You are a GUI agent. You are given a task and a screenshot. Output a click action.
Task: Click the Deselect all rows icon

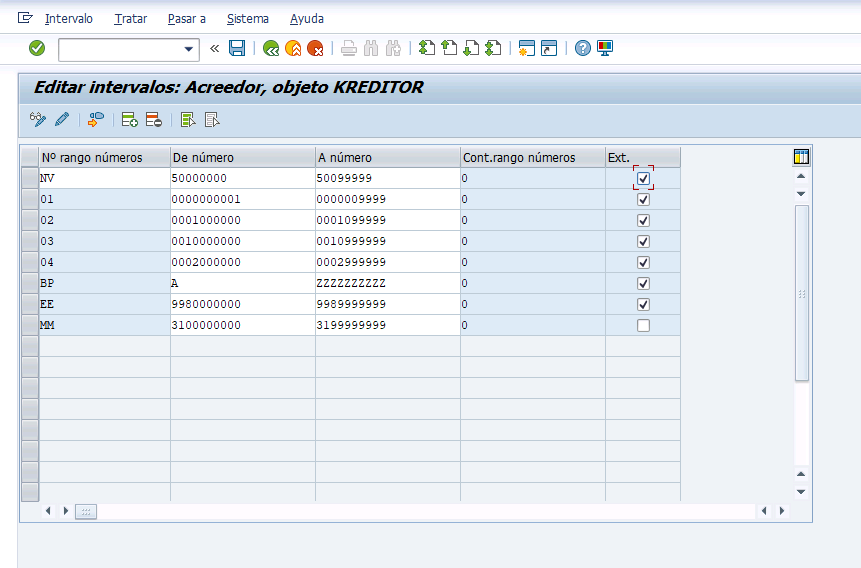pos(212,119)
